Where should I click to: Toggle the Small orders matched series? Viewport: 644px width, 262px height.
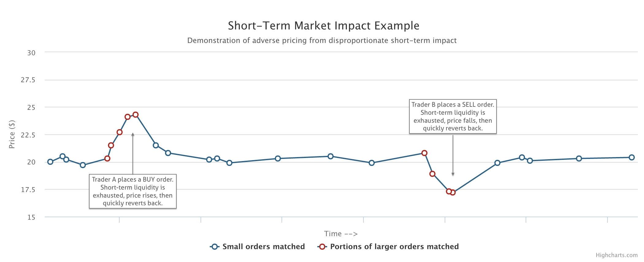263,247
